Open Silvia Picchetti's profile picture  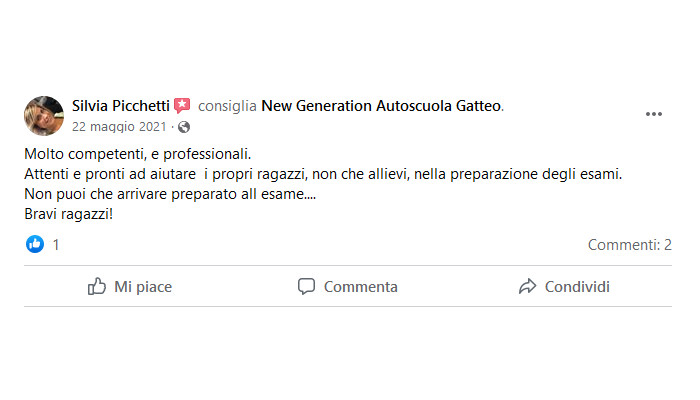pos(44,116)
